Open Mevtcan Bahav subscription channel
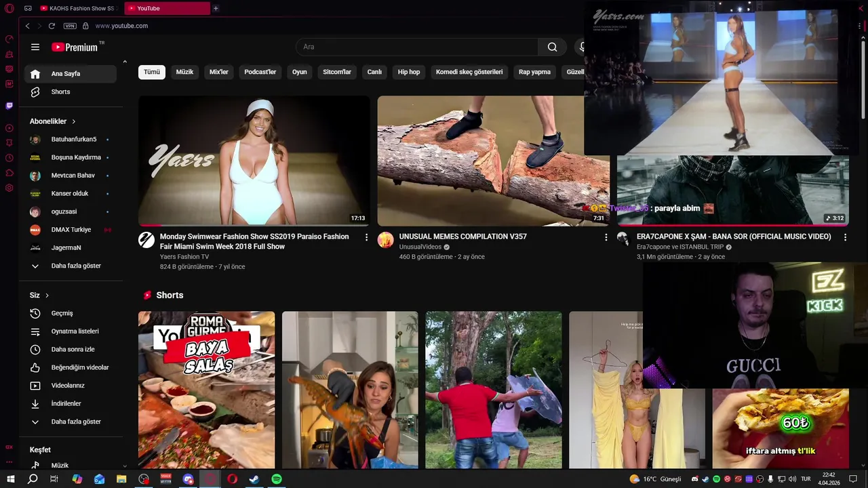The image size is (868, 488). click(x=71, y=176)
